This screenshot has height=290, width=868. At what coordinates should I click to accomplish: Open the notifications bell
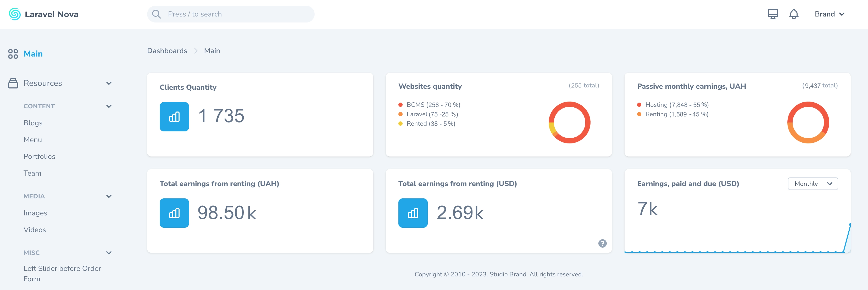tap(794, 14)
